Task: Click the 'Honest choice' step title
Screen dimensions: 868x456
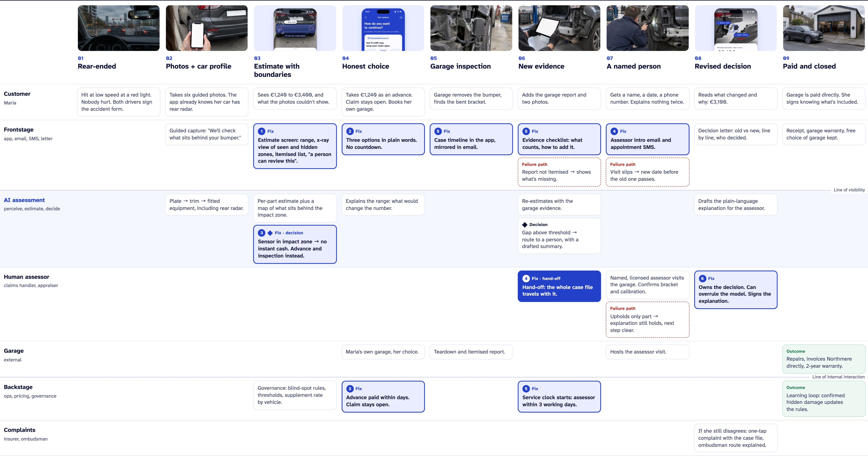Action: coord(366,66)
